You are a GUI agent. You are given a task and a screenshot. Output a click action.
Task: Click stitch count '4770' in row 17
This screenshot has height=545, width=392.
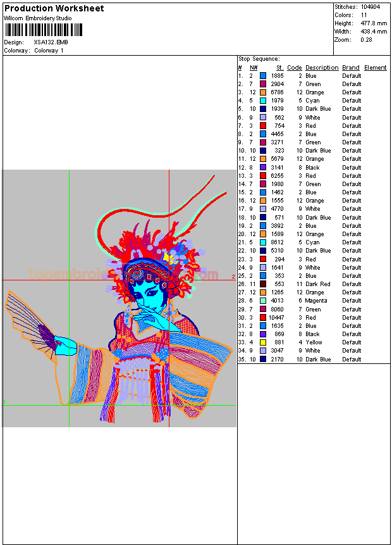pyautogui.click(x=278, y=209)
